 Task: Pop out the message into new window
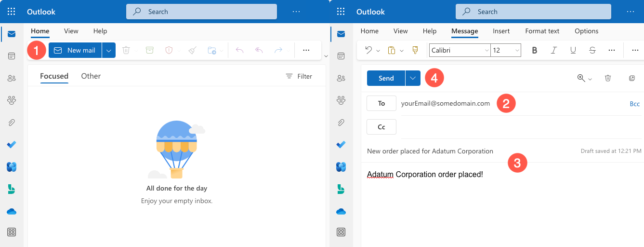tap(632, 78)
